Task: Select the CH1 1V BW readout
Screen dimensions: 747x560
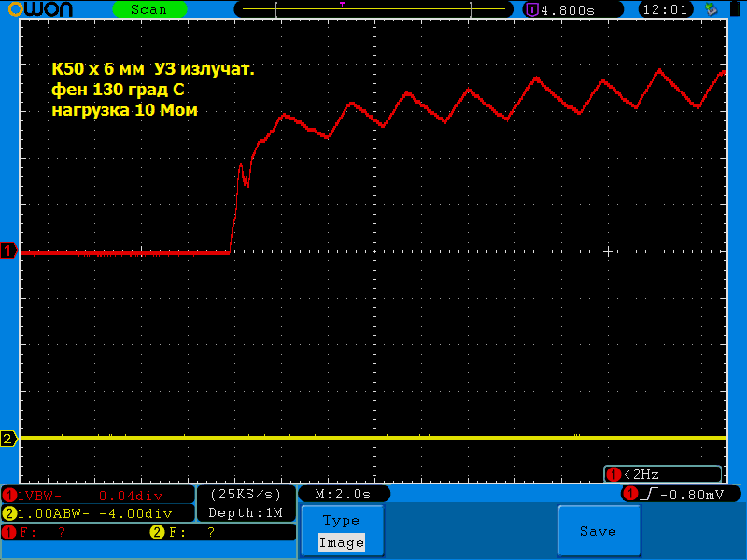Action: tap(98, 495)
